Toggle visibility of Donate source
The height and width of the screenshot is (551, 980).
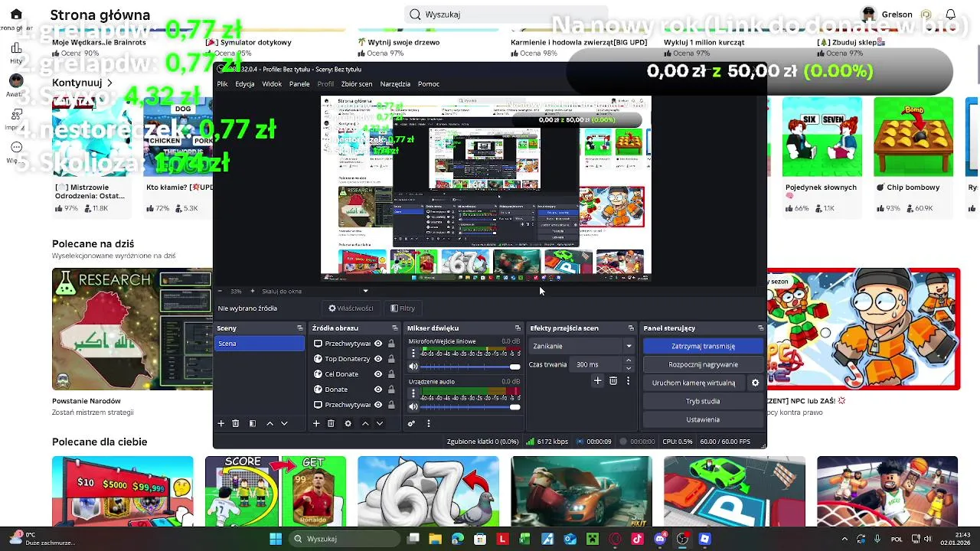tap(377, 390)
